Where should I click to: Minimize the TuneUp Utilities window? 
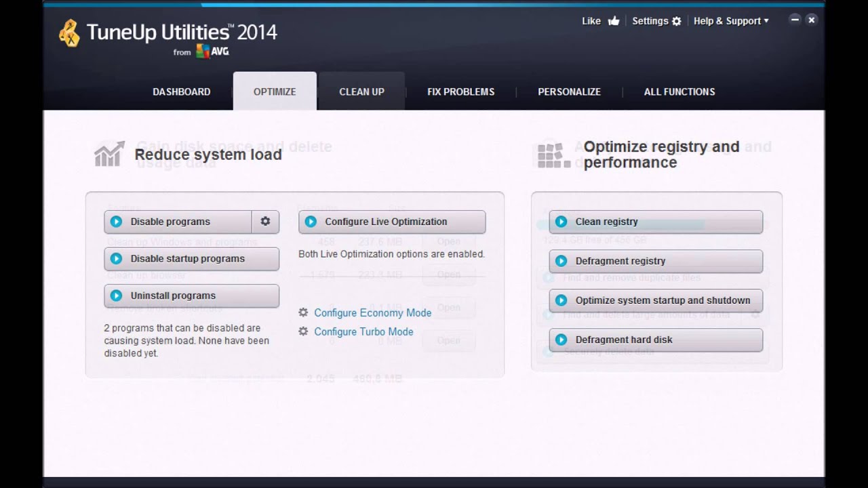pos(795,20)
